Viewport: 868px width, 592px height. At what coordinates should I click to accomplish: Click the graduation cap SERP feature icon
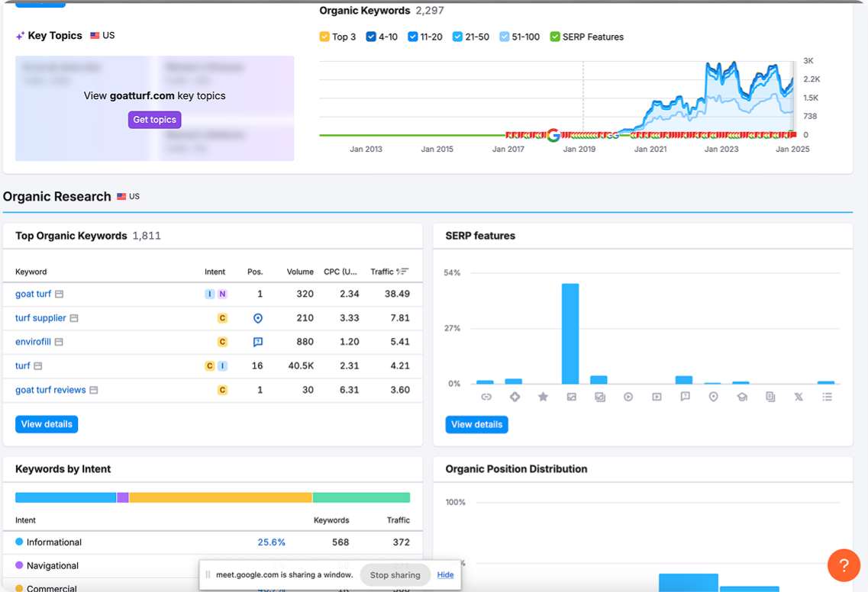pos(741,397)
